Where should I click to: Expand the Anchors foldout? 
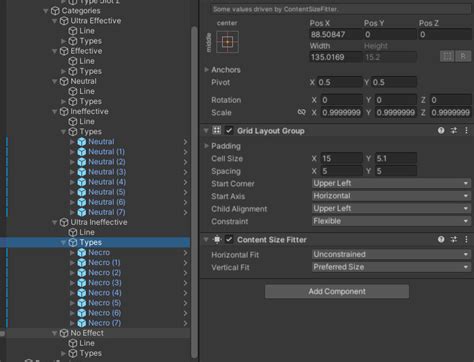[206, 70]
